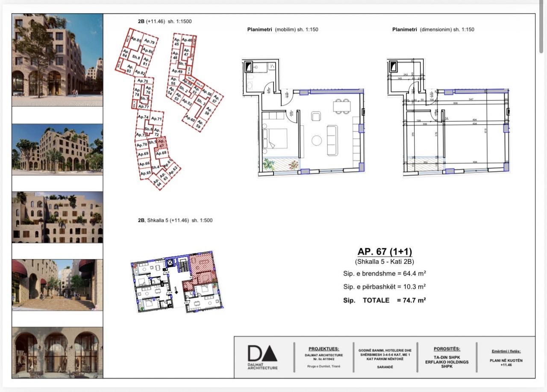This screenshot has width=547, height=392.
Task: Click the round coffee table in furnished plan
Action: click(317, 140)
